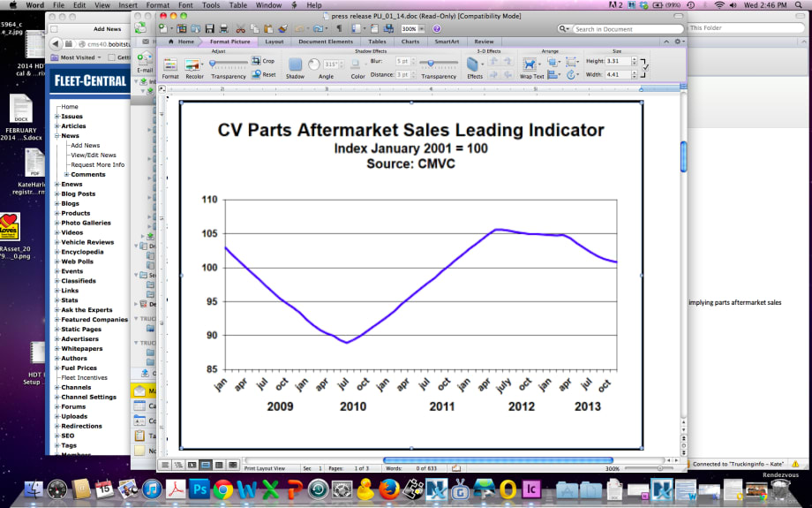Expand Comments node in Fleet-Central tree
Viewport: 812px width, 508px height.
click(x=67, y=175)
